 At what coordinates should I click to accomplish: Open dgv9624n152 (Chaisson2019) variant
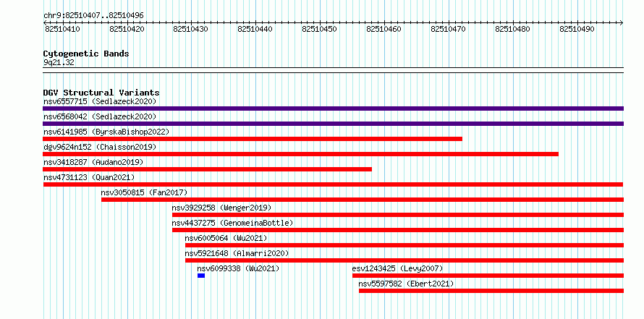pos(100,147)
